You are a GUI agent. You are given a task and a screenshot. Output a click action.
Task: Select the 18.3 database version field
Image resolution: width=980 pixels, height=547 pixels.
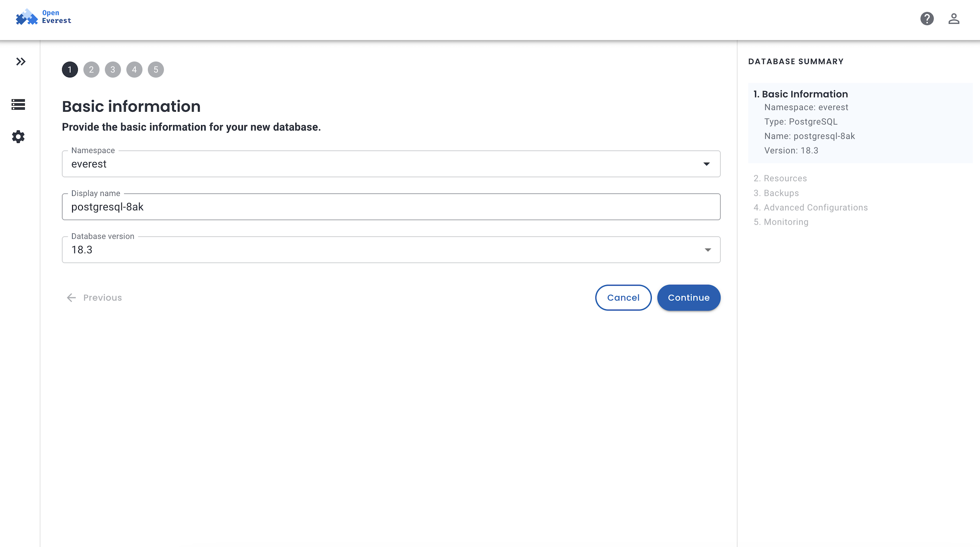391,250
